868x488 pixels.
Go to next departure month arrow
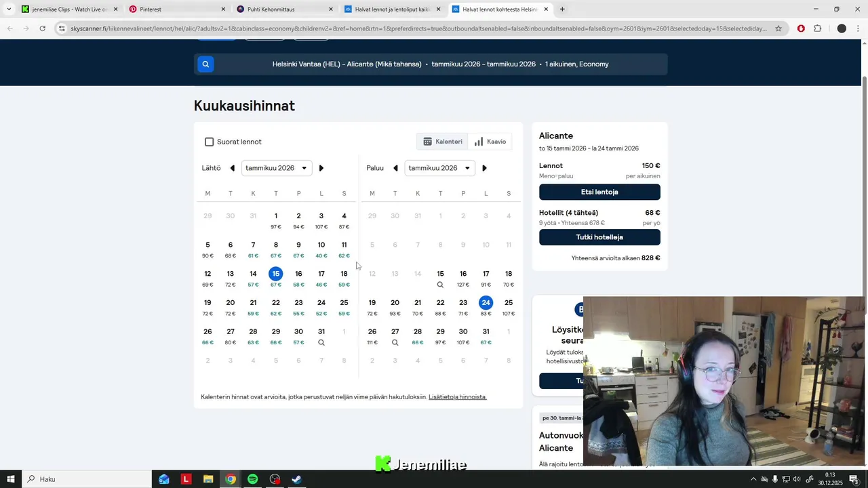[321, 168]
